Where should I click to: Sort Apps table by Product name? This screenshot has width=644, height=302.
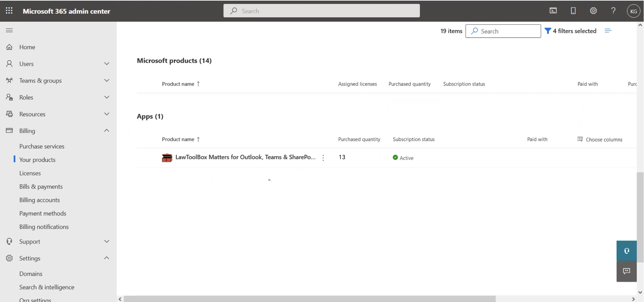tap(181, 139)
